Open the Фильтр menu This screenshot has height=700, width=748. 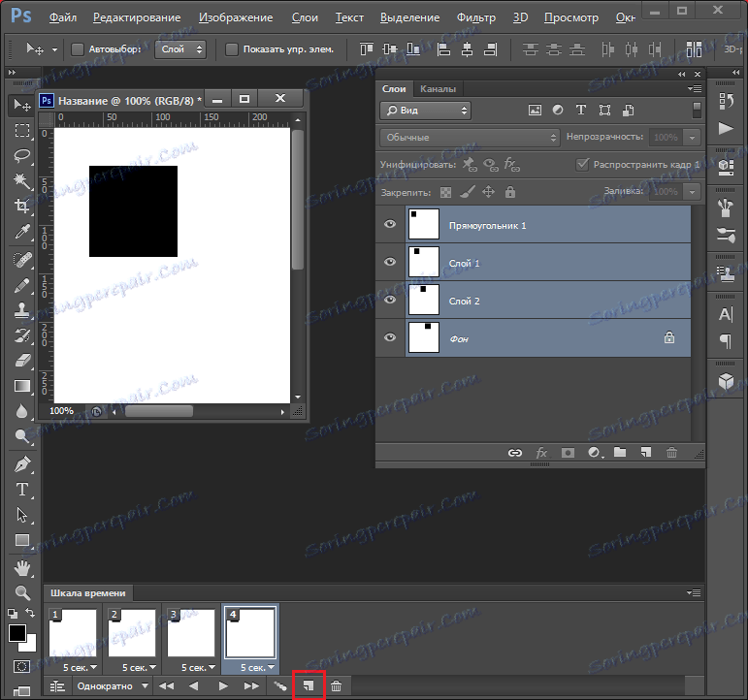tap(474, 17)
